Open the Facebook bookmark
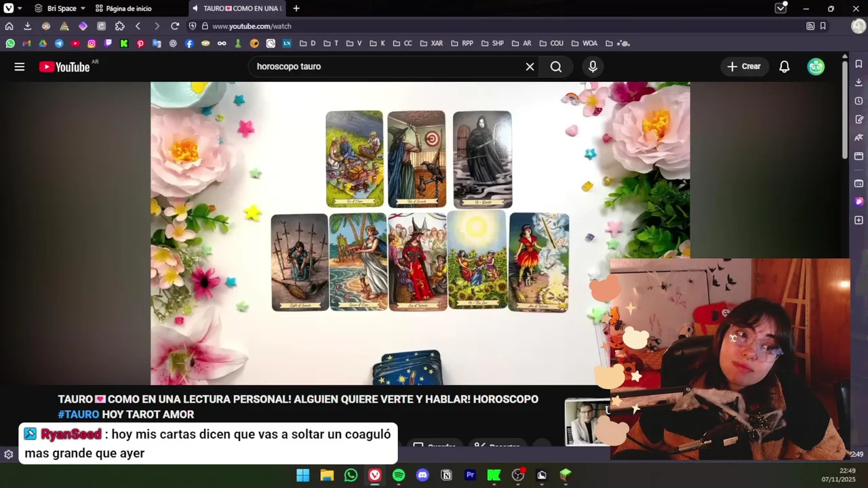The height and width of the screenshot is (488, 868). [189, 43]
